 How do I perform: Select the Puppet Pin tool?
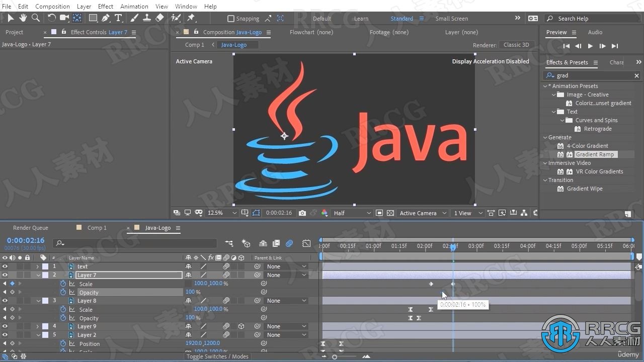[191, 18]
